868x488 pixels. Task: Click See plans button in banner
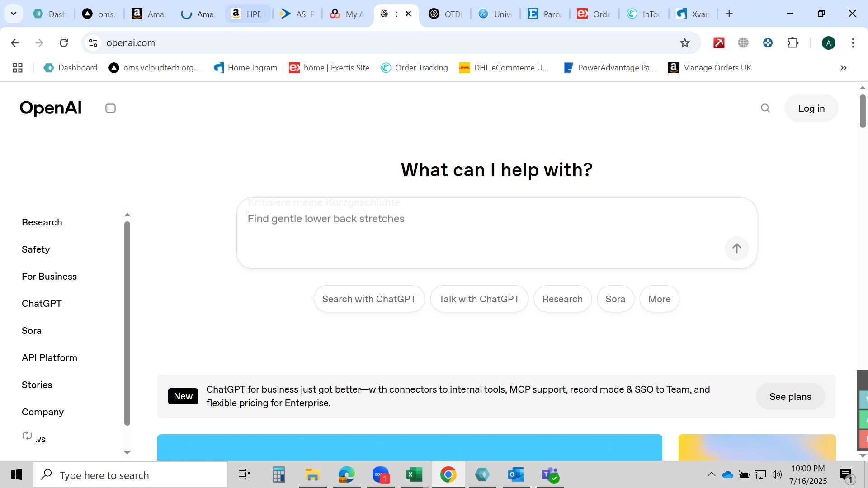(790, 397)
